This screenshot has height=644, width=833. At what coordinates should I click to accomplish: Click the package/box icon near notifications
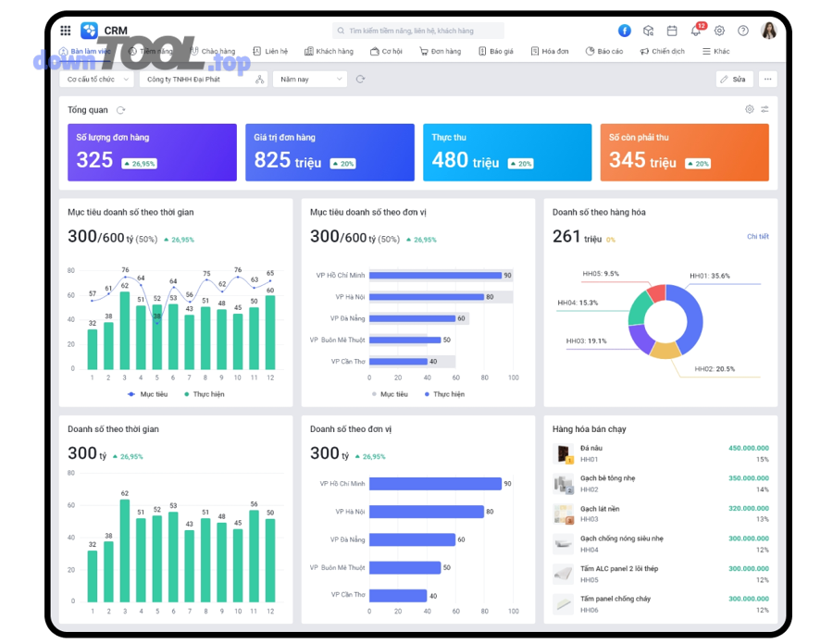649,30
